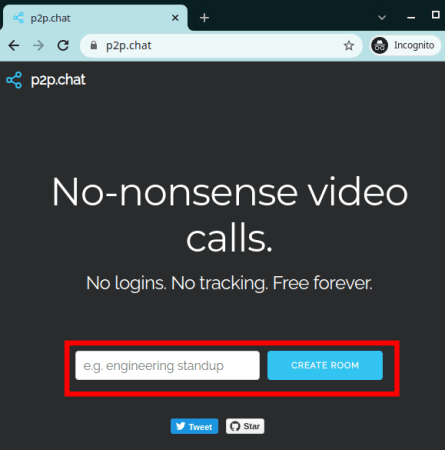Close the p2p.chat tab

pyautogui.click(x=175, y=18)
